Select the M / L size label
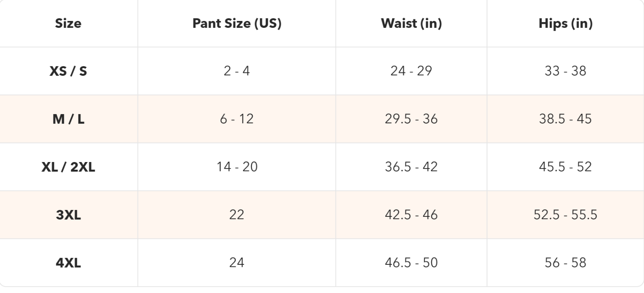Screen dimensions: 644x293 tap(68, 119)
